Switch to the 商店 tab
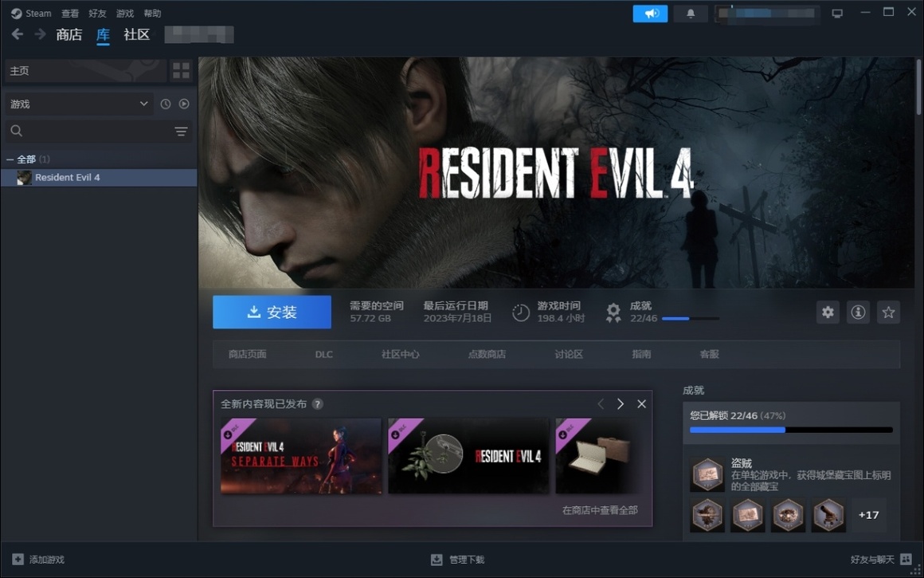The width and height of the screenshot is (924, 578). [69, 35]
